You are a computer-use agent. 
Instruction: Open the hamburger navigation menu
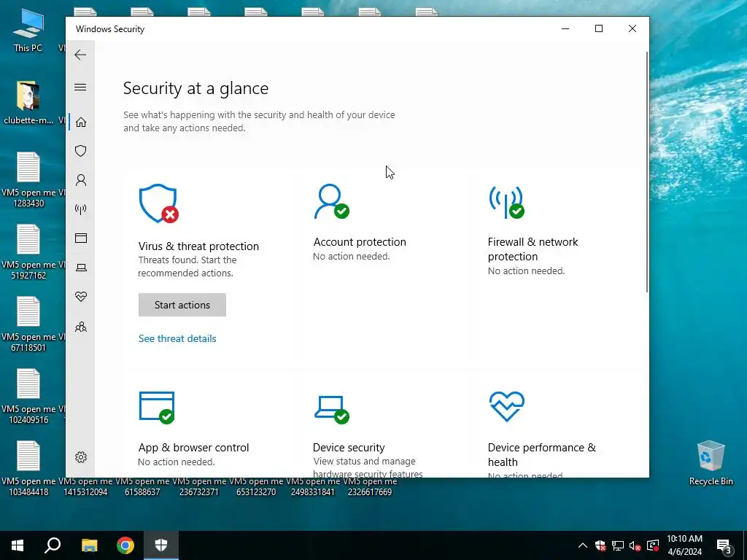click(x=80, y=87)
